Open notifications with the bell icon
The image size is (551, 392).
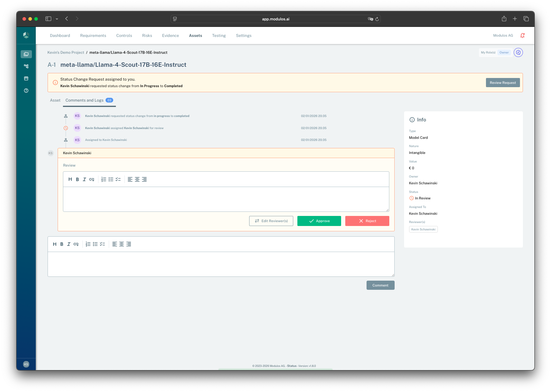[522, 35]
